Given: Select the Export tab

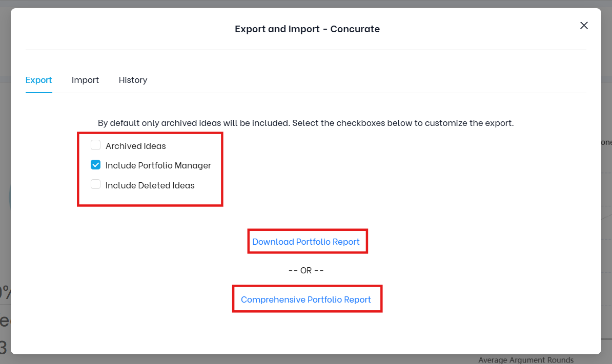Looking at the screenshot, I should [x=39, y=80].
